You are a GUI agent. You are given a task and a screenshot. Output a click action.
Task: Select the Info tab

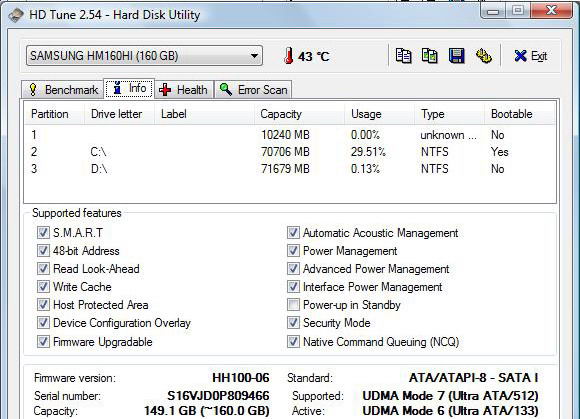pos(129,88)
